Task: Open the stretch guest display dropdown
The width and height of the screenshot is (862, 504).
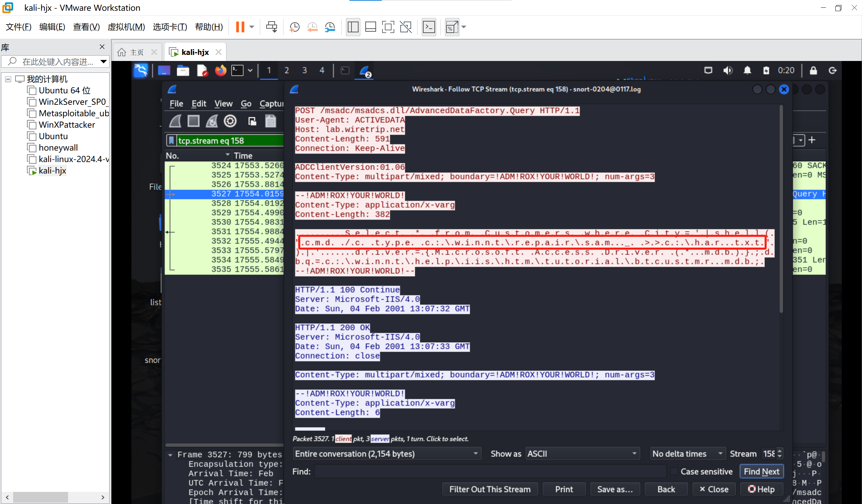Action: (464, 27)
